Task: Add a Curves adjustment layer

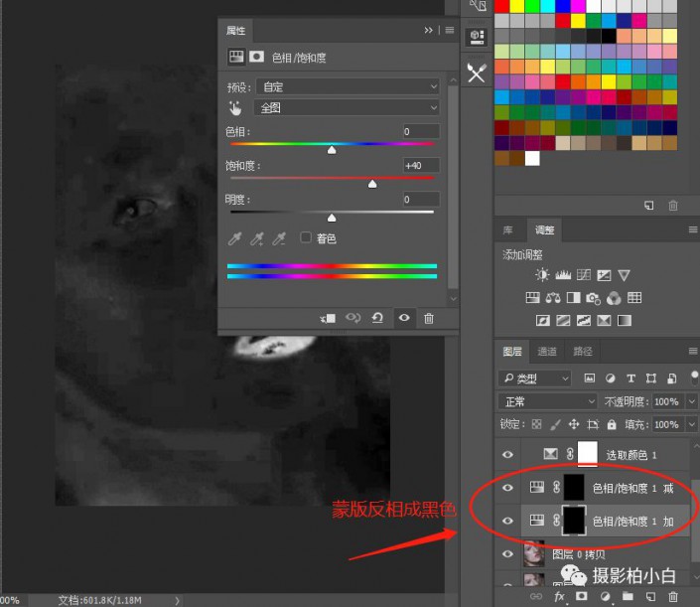Action: click(583, 275)
